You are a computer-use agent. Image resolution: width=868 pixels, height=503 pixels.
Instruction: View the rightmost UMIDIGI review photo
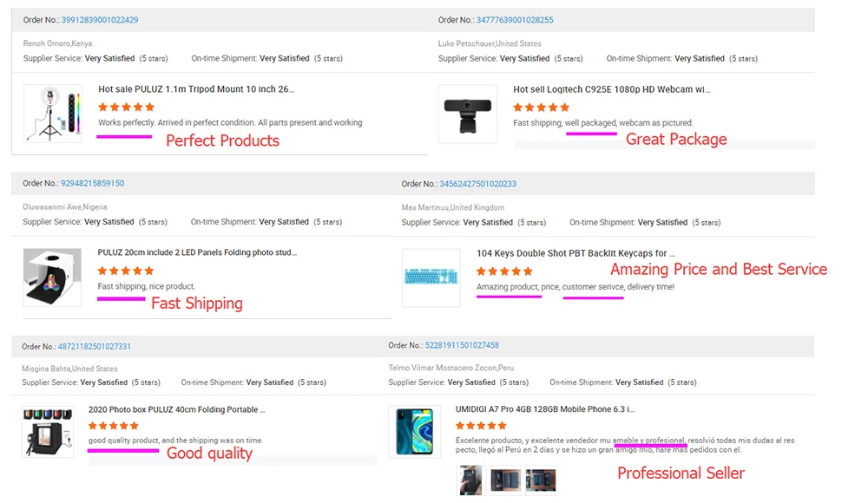pyautogui.click(x=540, y=480)
